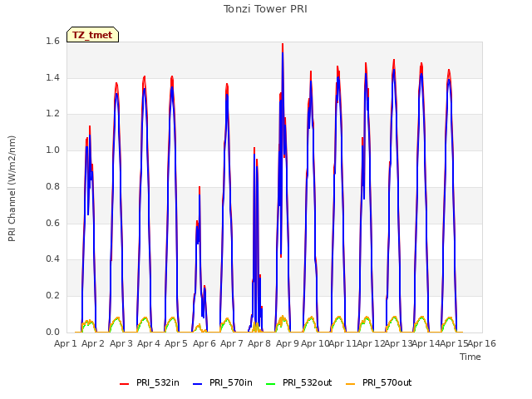Click the Apr 5 x-axis tick label

[176, 343]
